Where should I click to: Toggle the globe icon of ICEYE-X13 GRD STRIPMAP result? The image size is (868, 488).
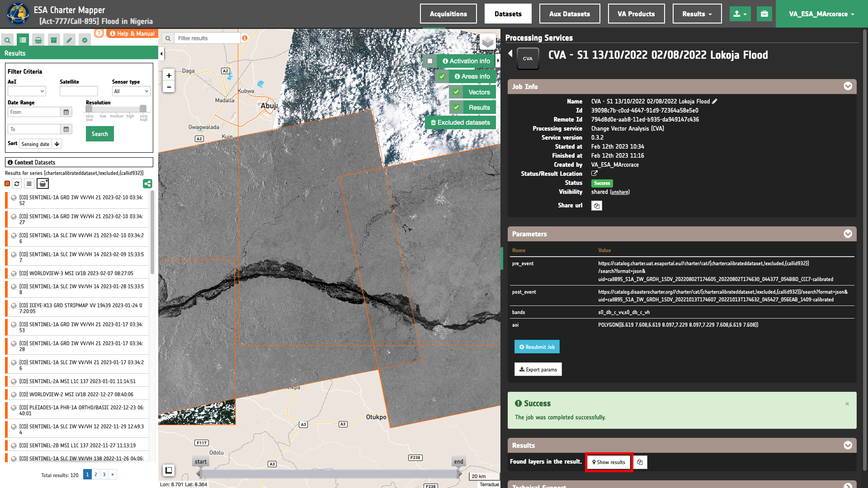pos(14,305)
